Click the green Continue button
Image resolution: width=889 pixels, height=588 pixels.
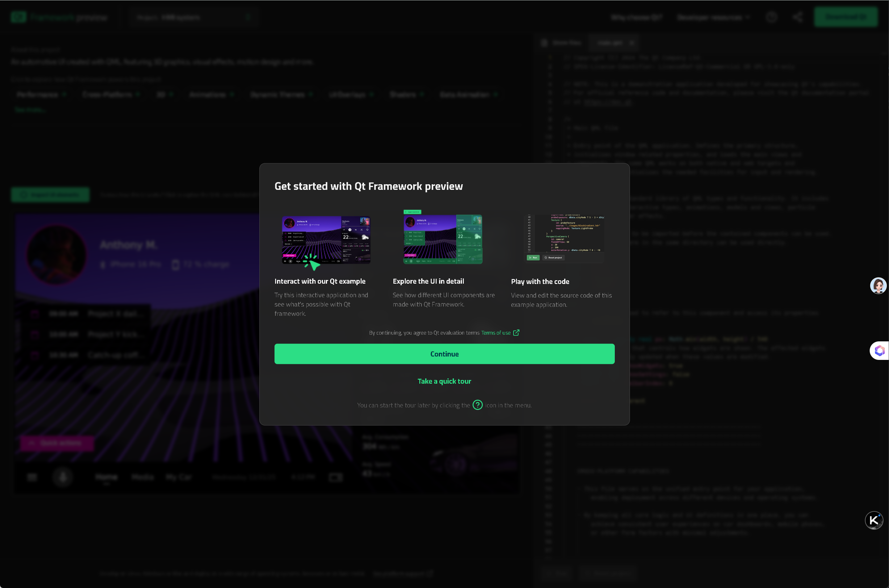(444, 354)
